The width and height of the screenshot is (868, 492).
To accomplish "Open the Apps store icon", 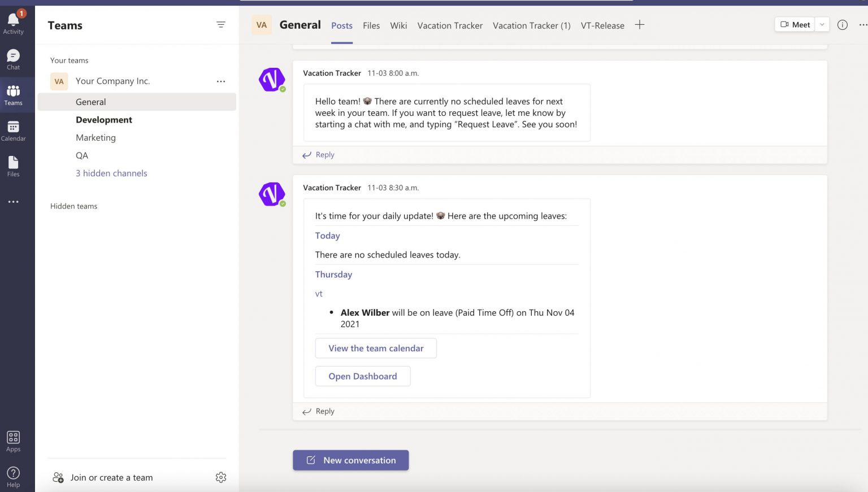I will (x=14, y=441).
